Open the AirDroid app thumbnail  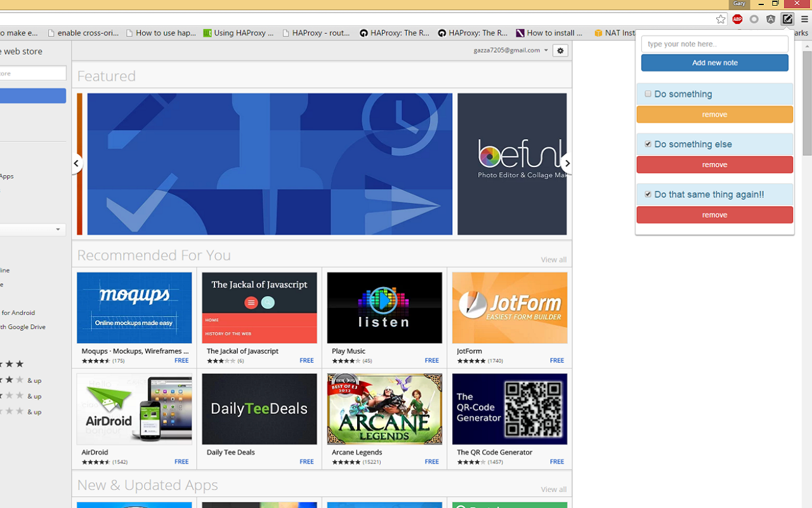point(134,409)
